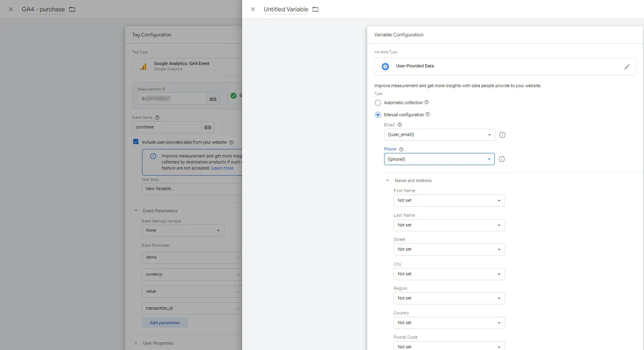The image size is (644, 350).
Task: Click the Google Analytics: GA4 Event tag type
Action: [187, 67]
